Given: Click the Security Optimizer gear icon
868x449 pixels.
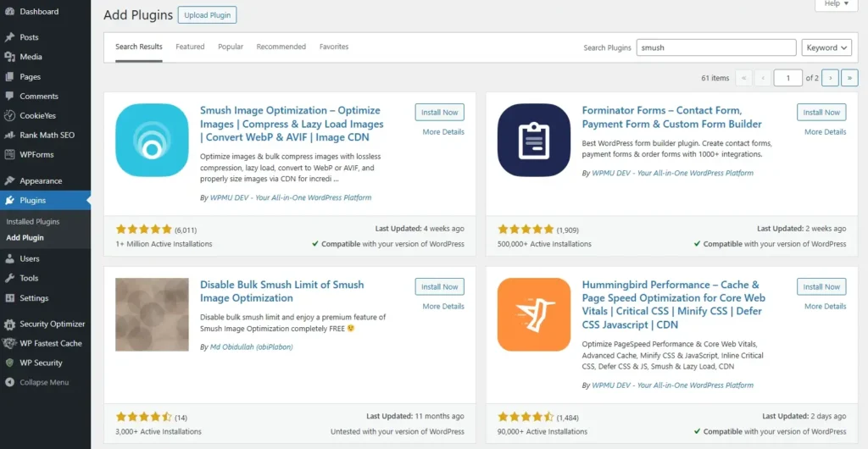Looking at the screenshot, I should [x=9, y=324].
